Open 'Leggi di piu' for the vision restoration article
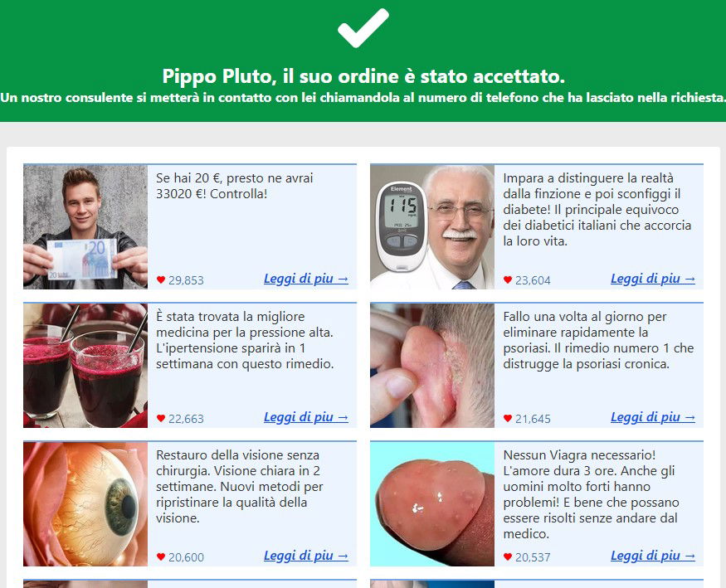 306,555
